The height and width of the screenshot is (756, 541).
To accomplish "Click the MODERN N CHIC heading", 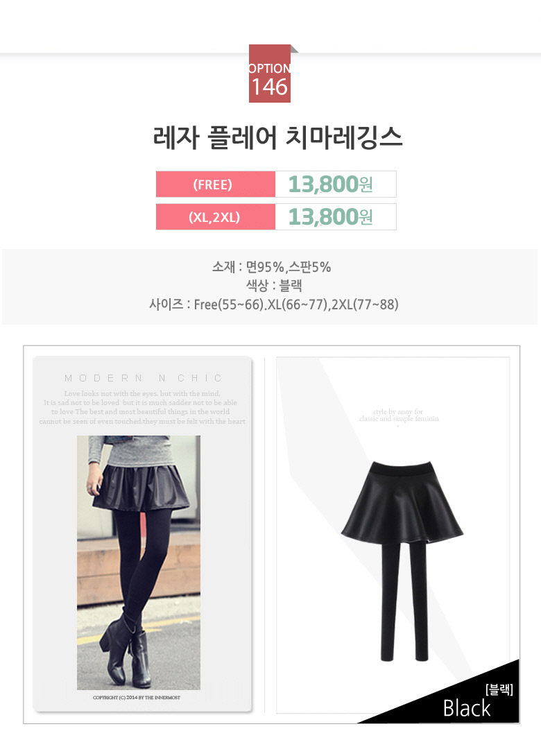I will pos(143,378).
